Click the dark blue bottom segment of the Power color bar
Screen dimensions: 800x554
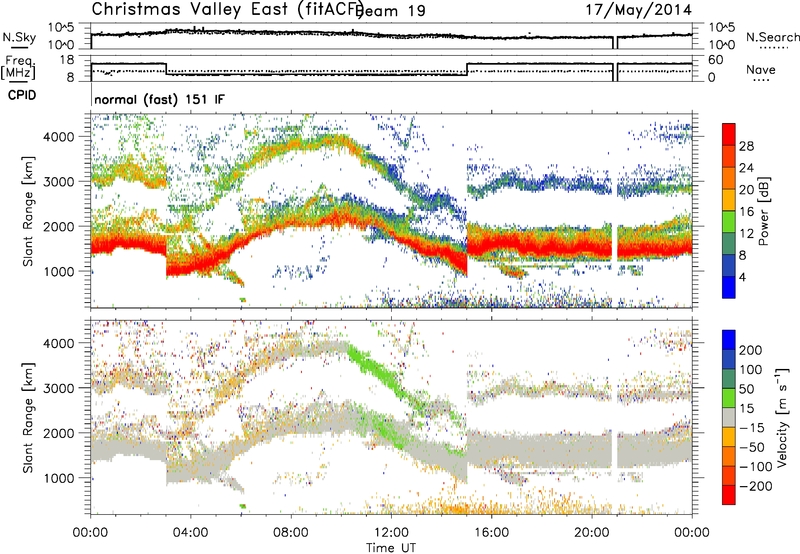tap(729, 287)
